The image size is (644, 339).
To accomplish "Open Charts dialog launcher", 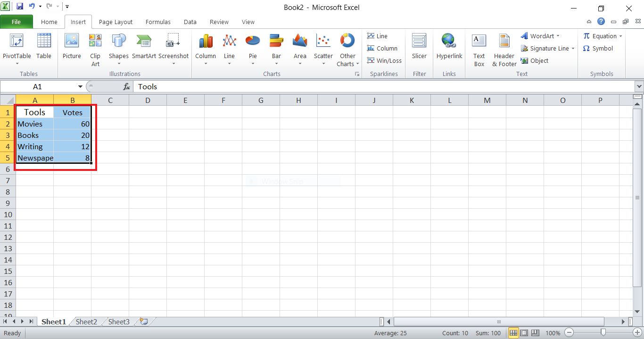I will pyautogui.click(x=357, y=74).
